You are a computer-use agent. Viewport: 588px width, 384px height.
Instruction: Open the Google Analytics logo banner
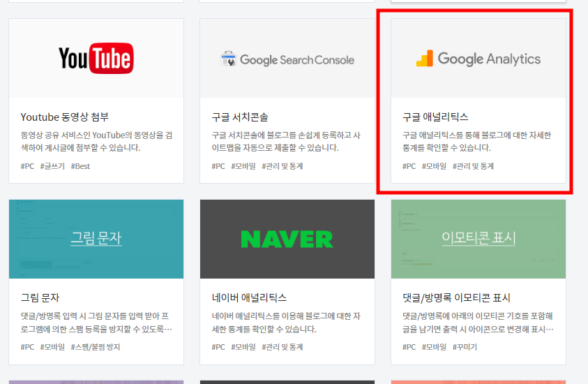pyautogui.click(x=478, y=58)
